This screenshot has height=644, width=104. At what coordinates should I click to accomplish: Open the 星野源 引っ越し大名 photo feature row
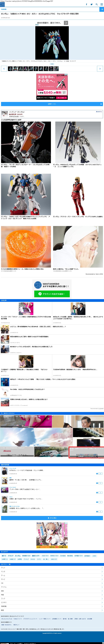pos(52,481)
